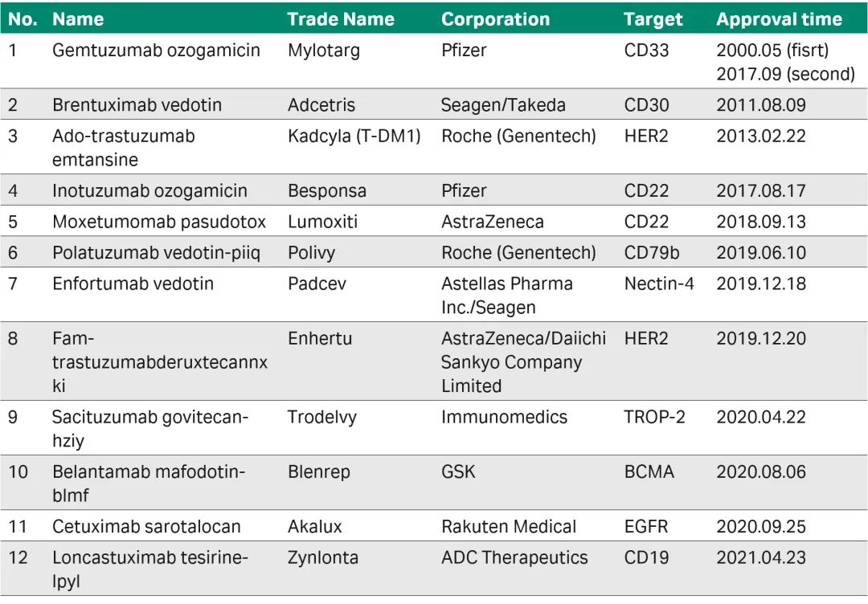Click the "Target" column header
Viewport: 868px width, 604px height.
(653, 19)
